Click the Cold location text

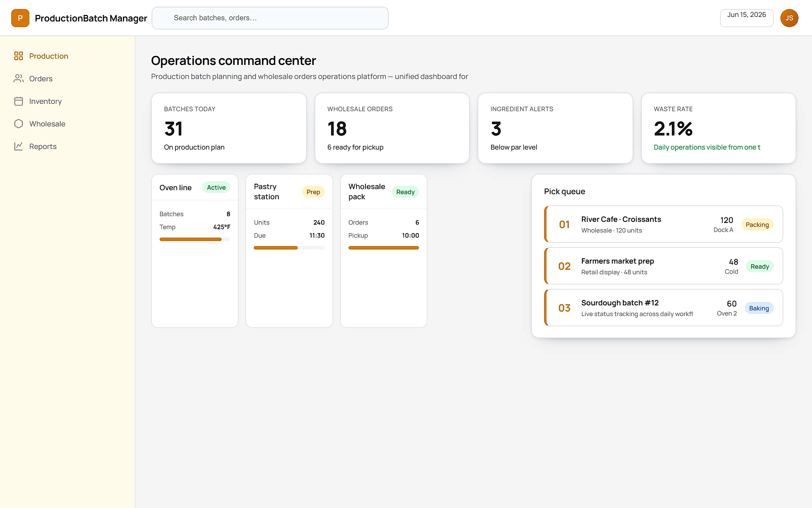pyautogui.click(x=731, y=271)
